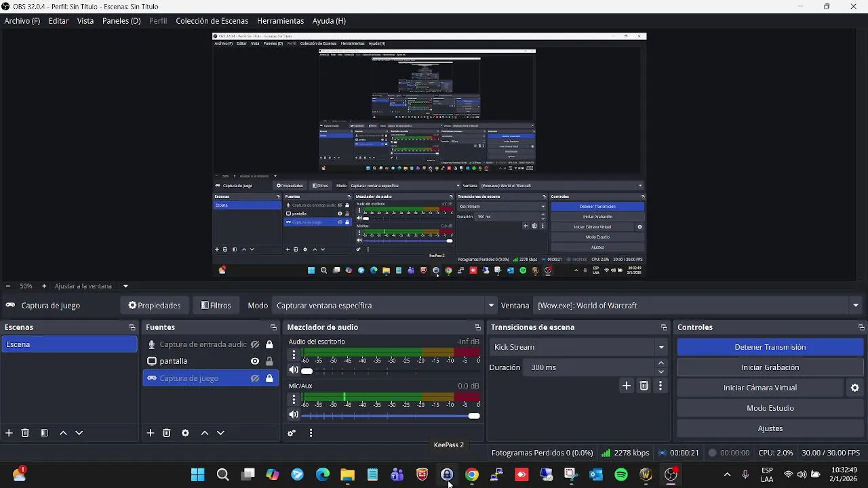
Task: Open Archivo (F) menu
Action: (22, 21)
